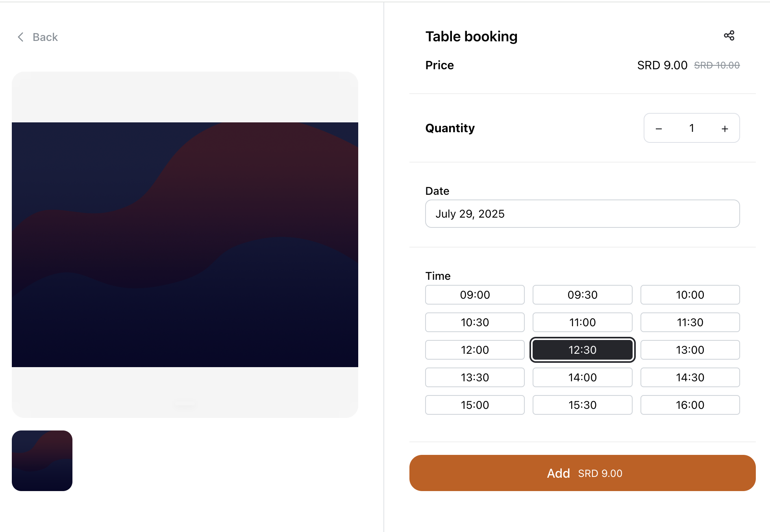Select the 16:00 time slot

[x=690, y=405]
